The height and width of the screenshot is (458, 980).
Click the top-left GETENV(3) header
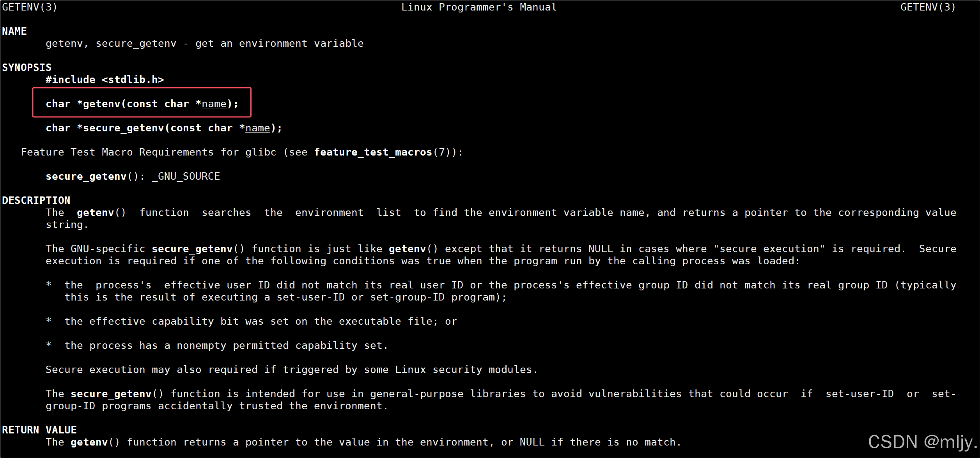point(30,7)
